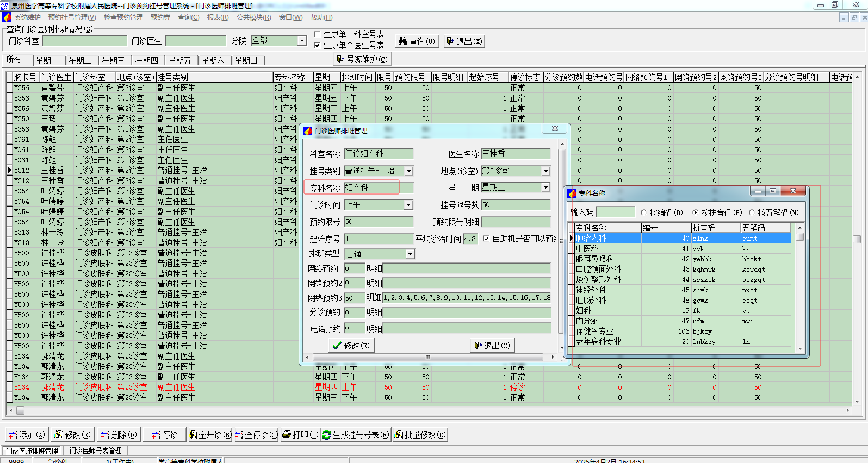Toggle 生成单个科室号表 checkbox
Viewport: 868px width, 463px height.
pos(317,34)
